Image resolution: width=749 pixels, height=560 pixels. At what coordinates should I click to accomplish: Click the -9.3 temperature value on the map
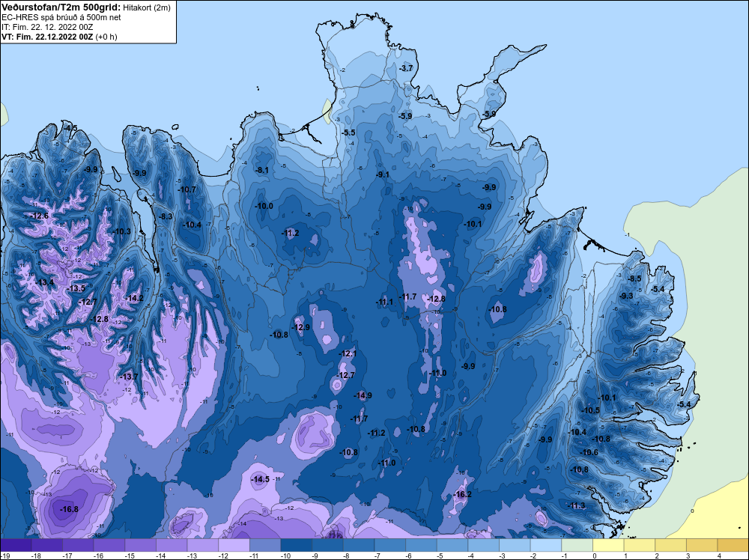click(x=626, y=296)
